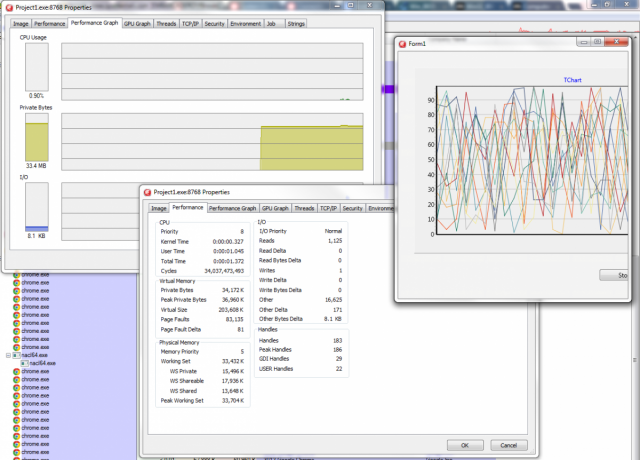Image resolution: width=640 pixels, height=460 pixels.
Task: Select Image tab in front Properties window
Action: click(x=159, y=208)
